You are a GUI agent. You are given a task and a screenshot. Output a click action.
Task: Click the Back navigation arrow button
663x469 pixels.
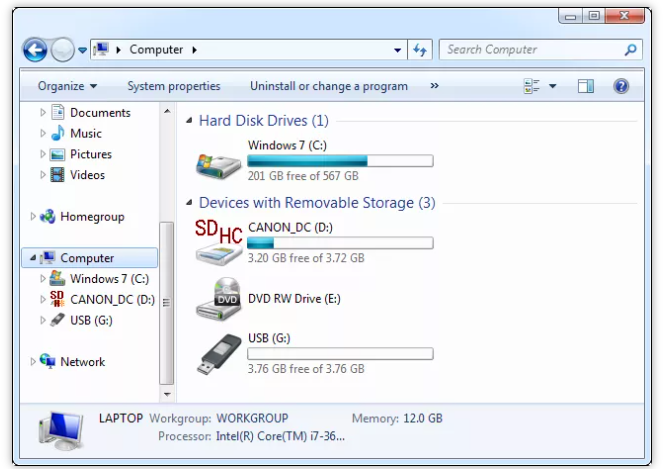[x=35, y=50]
